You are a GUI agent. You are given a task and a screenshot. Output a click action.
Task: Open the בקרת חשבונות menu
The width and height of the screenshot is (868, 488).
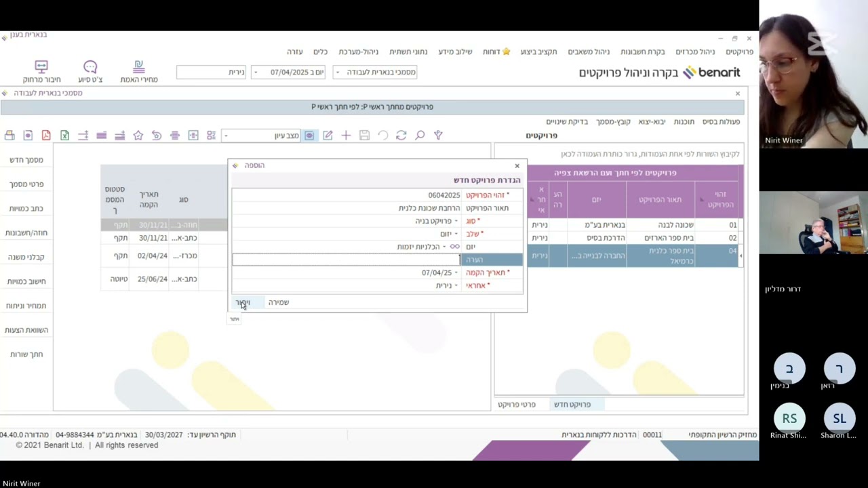point(642,52)
